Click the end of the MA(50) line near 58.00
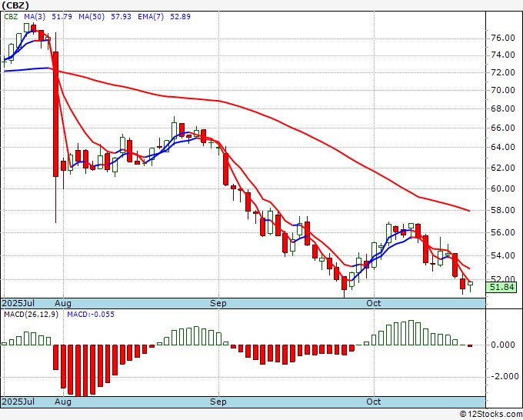This screenshot has height=420, width=523. 468,211
